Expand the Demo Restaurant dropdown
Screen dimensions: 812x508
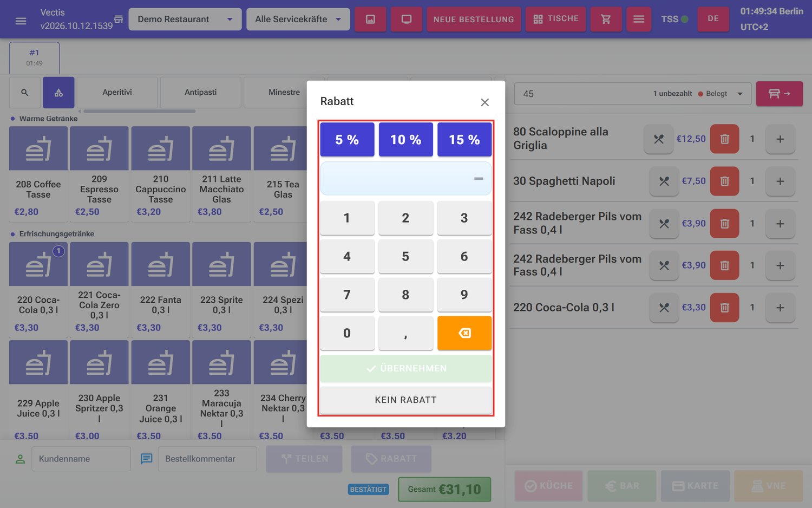coord(185,19)
